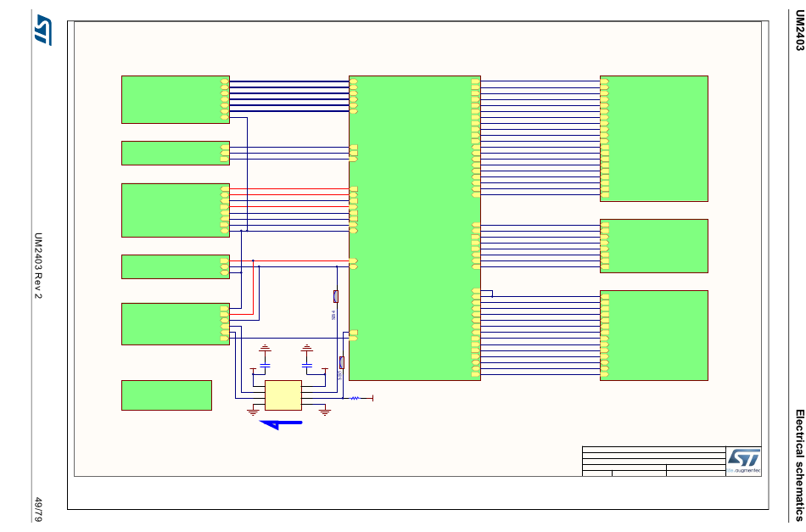The image size is (806, 532).
Task: Select the yellow IC component in the schematic
Action: tap(283, 395)
